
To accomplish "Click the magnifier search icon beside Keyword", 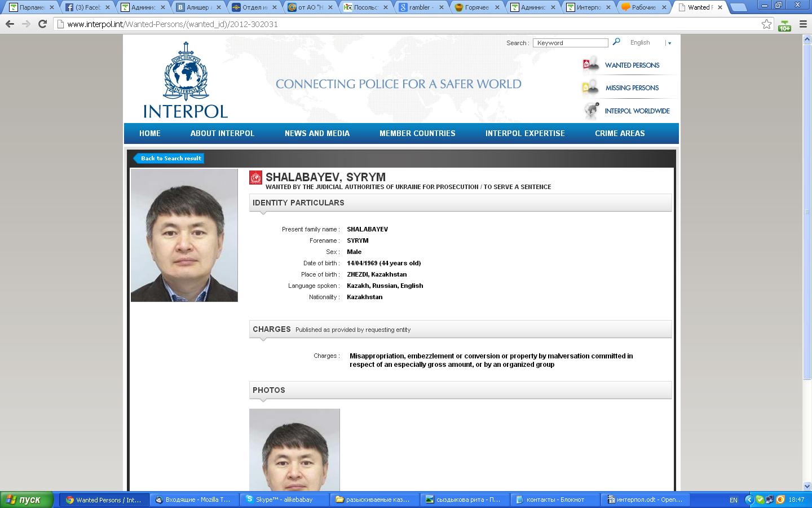I will point(616,42).
